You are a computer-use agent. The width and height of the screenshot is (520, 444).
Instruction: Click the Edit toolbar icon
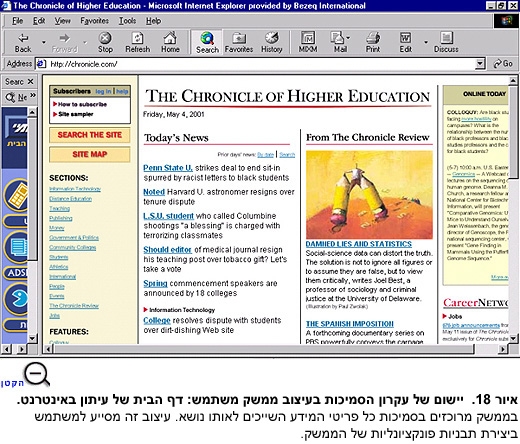tap(405, 43)
